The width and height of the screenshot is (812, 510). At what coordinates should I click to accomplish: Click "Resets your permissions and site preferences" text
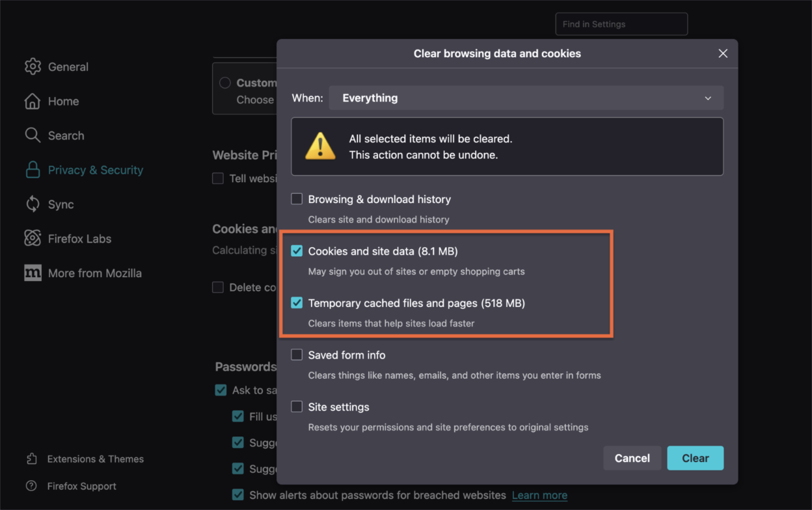pyautogui.click(x=448, y=427)
